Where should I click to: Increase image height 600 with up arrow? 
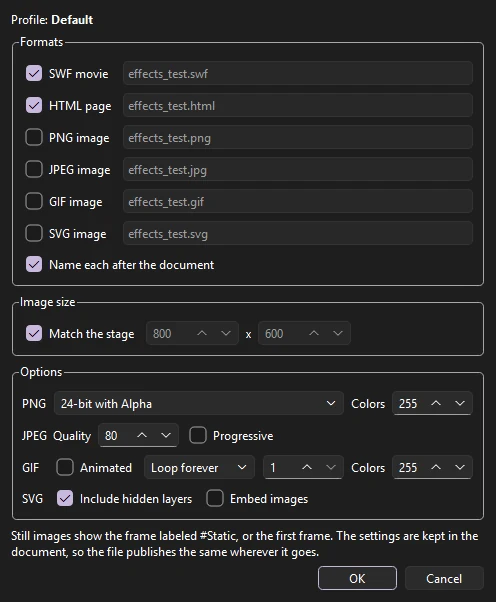click(x=314, y=333)
